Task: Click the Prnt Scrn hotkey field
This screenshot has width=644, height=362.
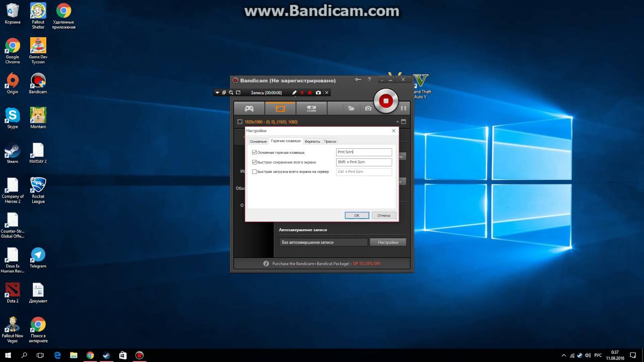Action: (364, 152)
